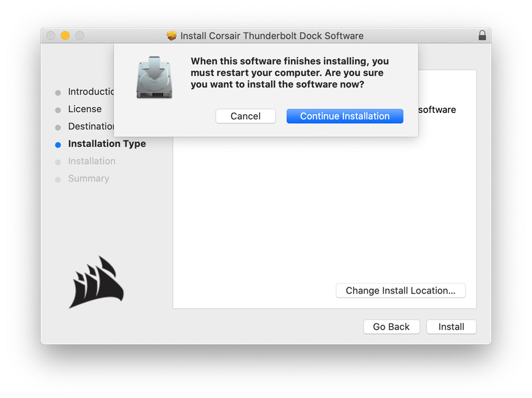Click the Corsair sails logo
Viewport: 532px width, 398px height.
pos(95,282)
